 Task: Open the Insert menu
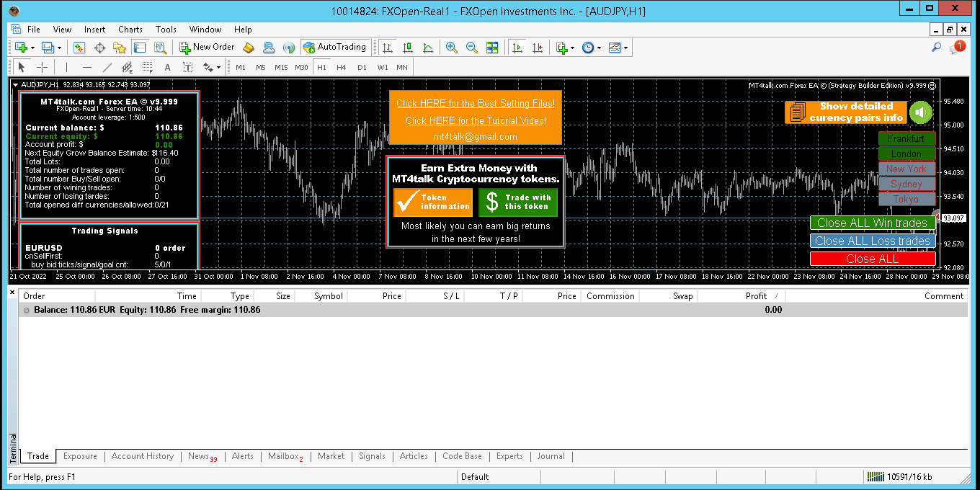[94, 30]
